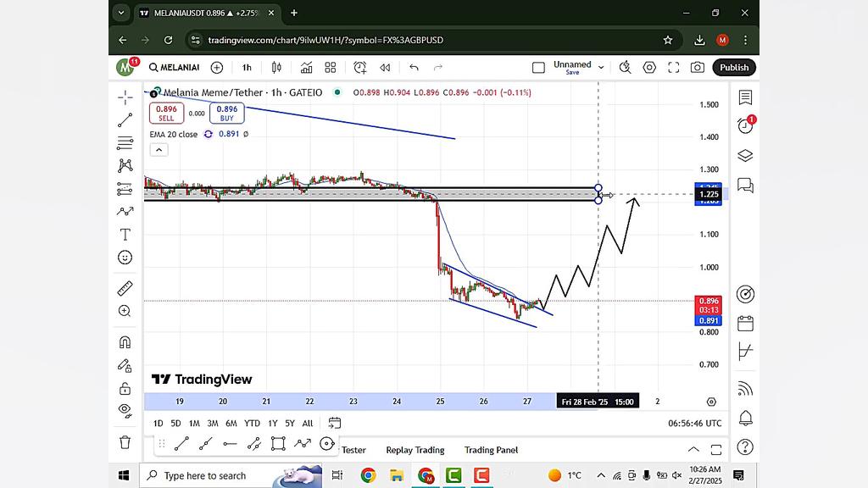Open the news feed icon

pos(745,389)
